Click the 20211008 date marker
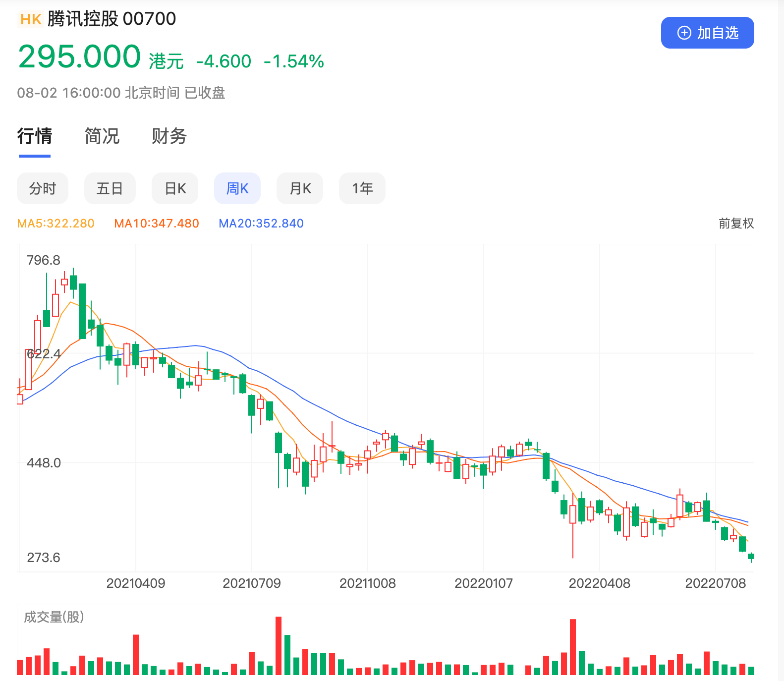 [x=368, y=583]
